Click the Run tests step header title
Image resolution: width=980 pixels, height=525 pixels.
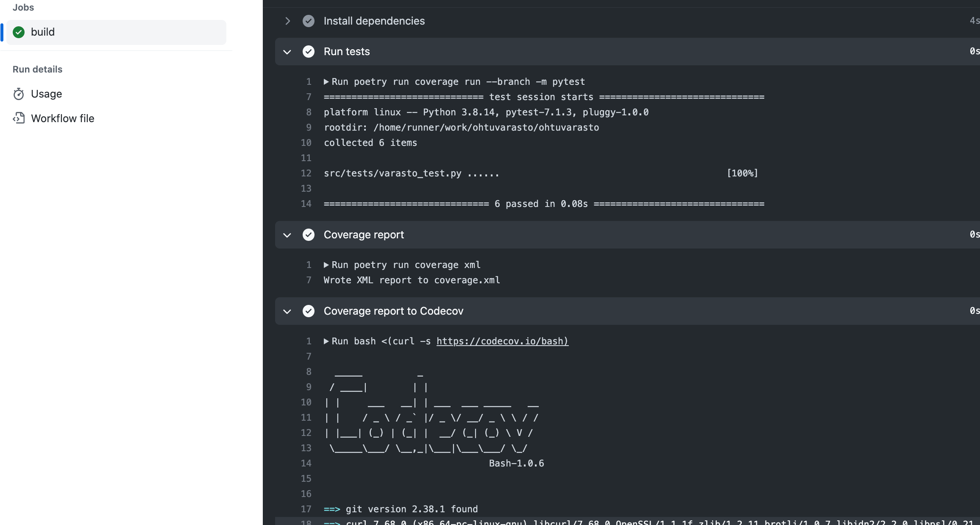(x=347, y=52)
